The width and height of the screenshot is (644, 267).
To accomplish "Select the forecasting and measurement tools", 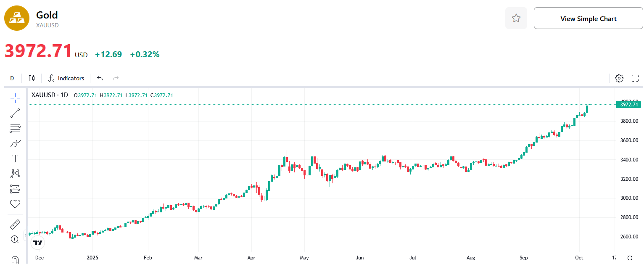I will [x=15, y=189].
